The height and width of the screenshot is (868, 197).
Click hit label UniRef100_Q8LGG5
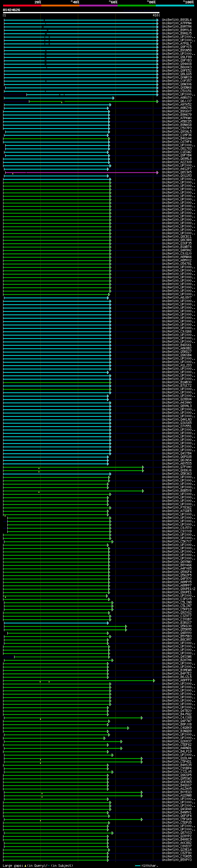[177, 74]
